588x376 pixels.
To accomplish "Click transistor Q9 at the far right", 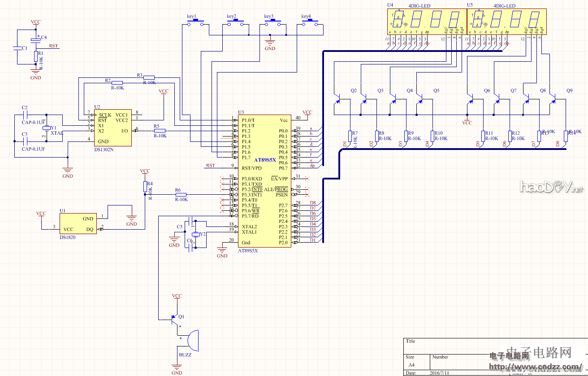I will (x=553, y=98).
